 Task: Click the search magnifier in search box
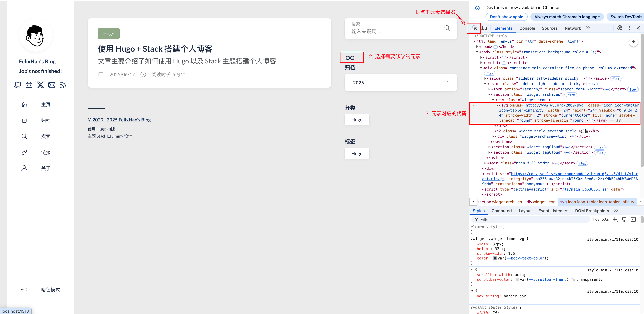[x=447, y=28]
